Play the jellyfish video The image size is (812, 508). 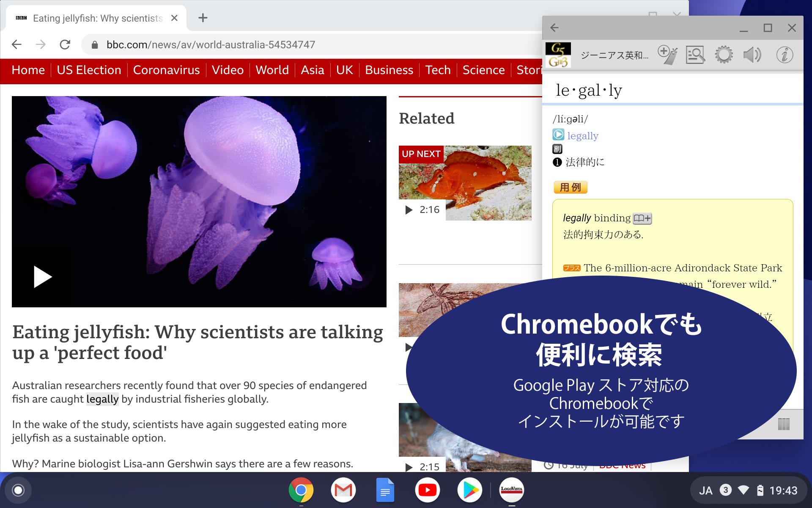click(42, 277)
